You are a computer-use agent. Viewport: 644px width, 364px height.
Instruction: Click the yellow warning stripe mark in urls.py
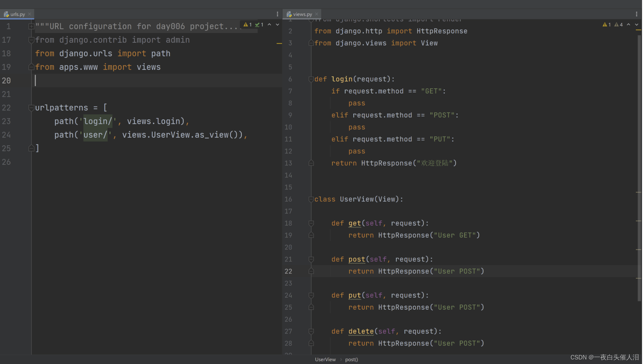pos(279,43)
